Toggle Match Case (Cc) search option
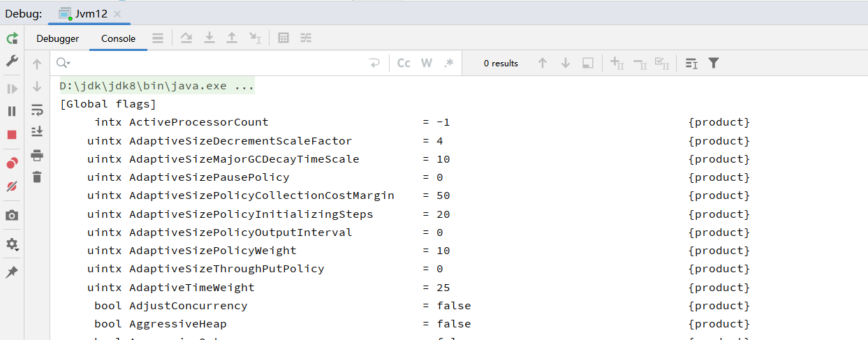Screen dimensions: 868x340 coord(404,63)
